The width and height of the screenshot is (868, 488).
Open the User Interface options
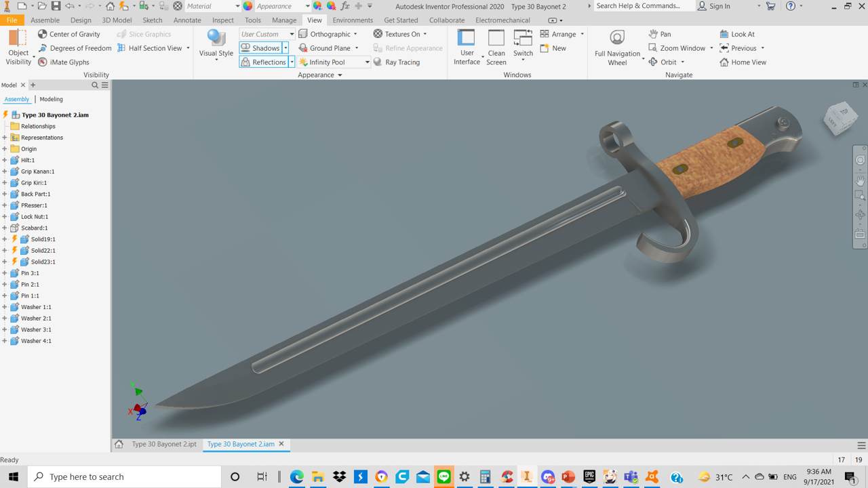click(467, 47)
